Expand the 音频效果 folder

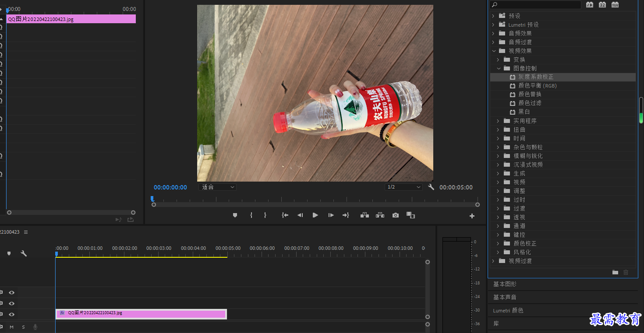click(493, 33)
